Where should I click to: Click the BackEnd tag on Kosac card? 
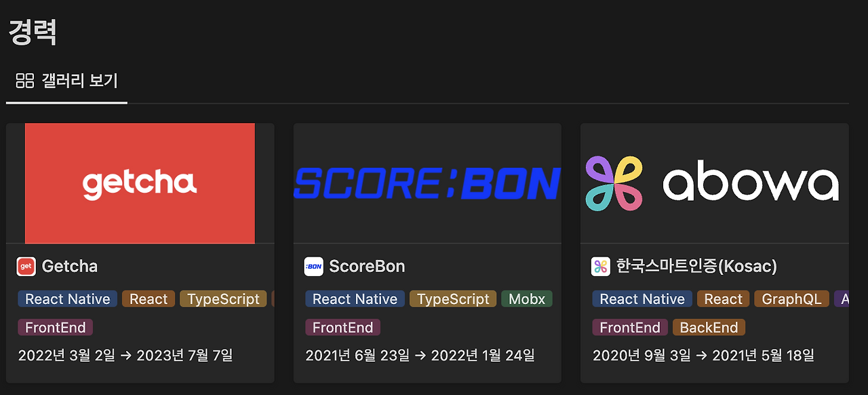(709, 328)
